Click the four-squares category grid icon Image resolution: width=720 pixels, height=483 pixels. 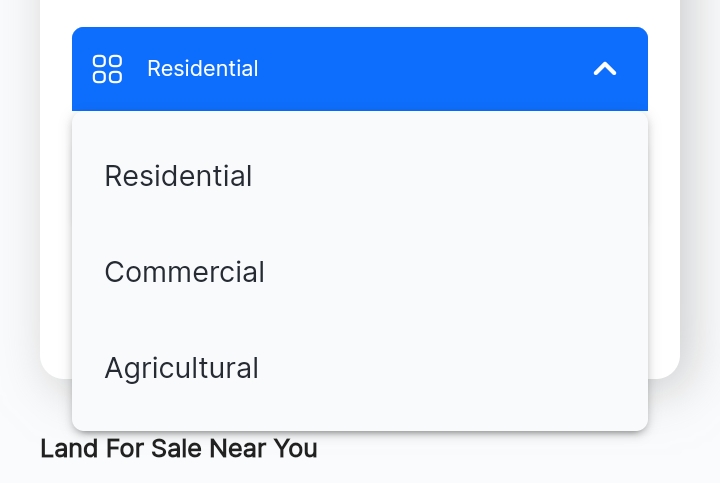click(107, 69)
